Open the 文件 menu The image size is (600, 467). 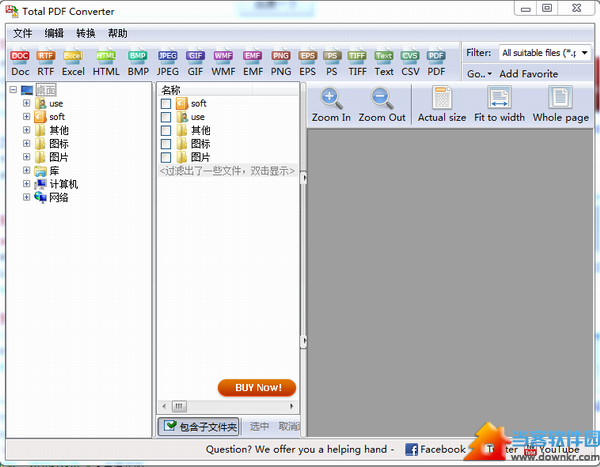[23, 33]
